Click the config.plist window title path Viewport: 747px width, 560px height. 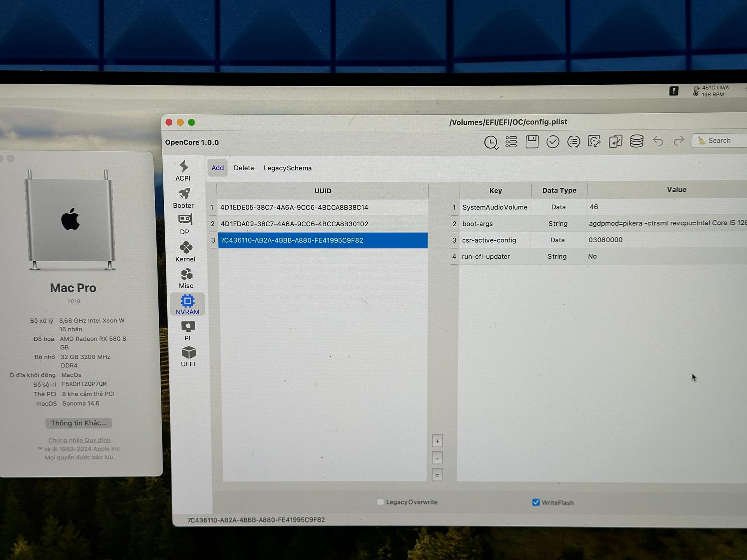[x=508, y=122]
